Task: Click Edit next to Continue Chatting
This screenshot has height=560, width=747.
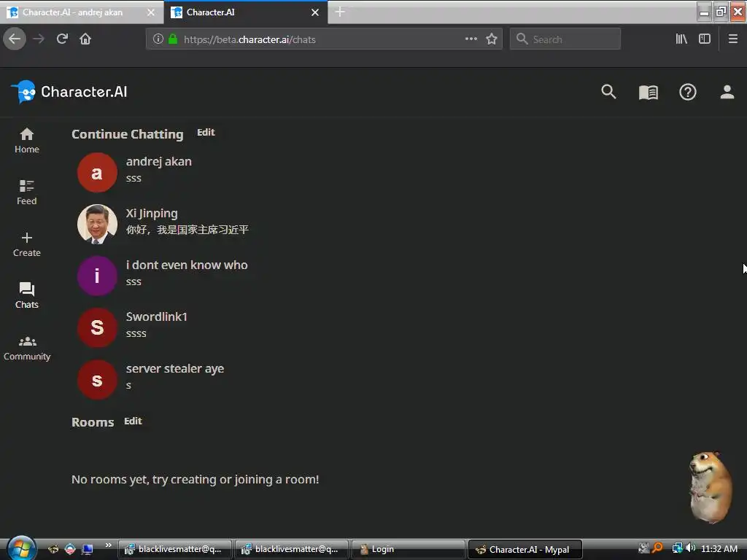Action: (x=206, y=133)
